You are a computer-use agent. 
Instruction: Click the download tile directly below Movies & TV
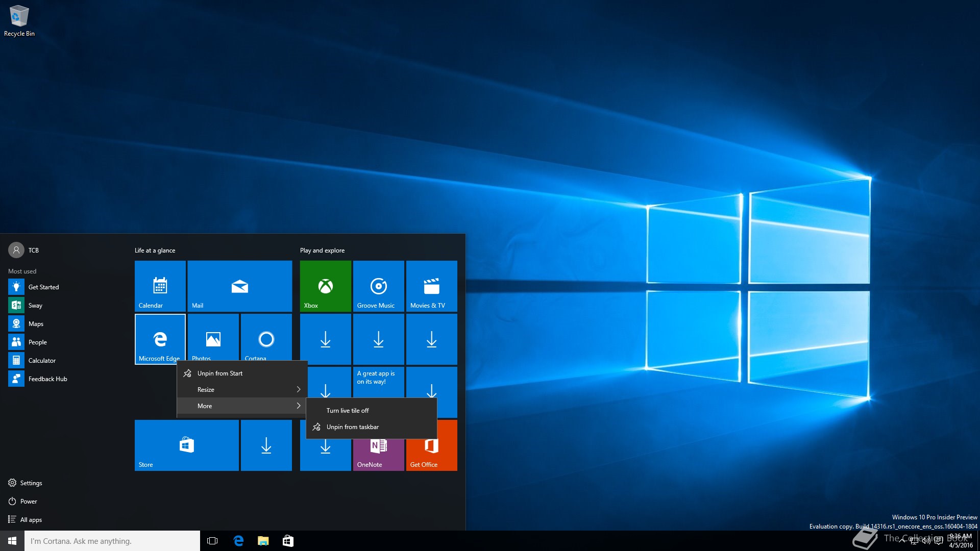click(x=432, y=339)
